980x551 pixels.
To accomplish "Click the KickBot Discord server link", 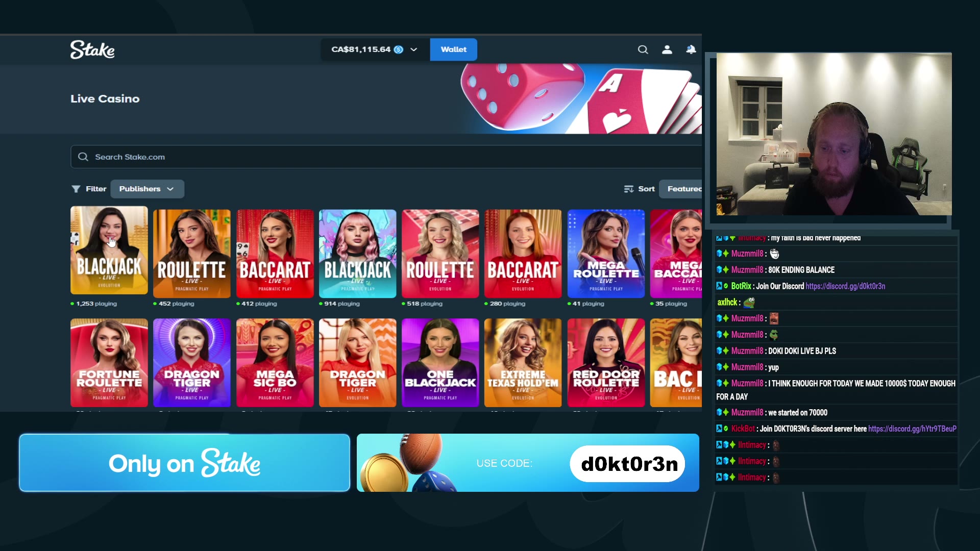I will pos(912,429).
